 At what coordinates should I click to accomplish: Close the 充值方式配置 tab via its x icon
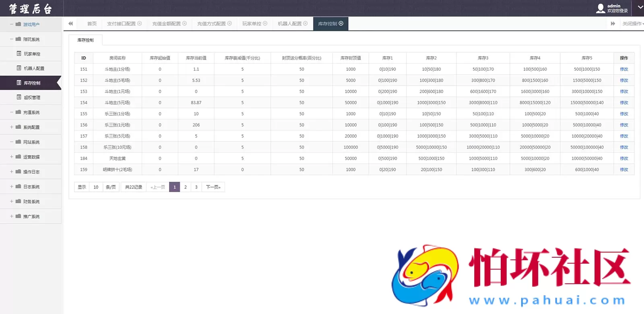230,23
